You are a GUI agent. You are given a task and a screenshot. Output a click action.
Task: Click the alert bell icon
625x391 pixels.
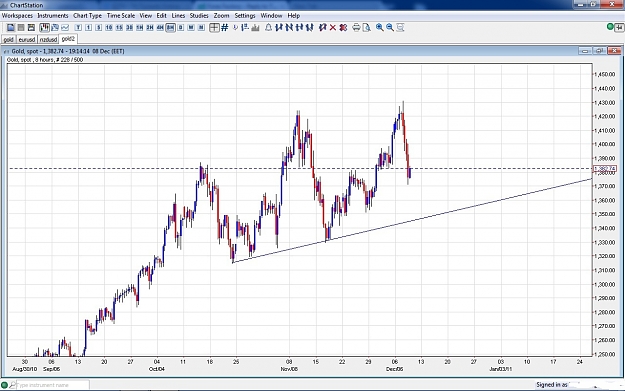(x=269, y=28)
